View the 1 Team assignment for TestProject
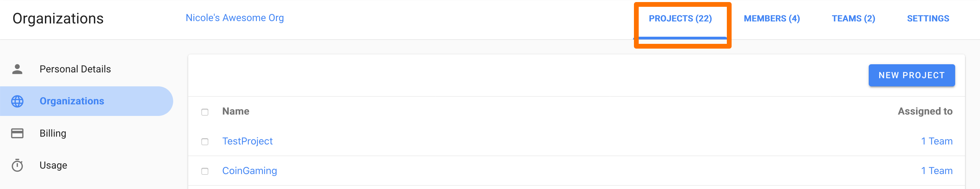Viewport: 980px width, 189px height. point(936,141)
